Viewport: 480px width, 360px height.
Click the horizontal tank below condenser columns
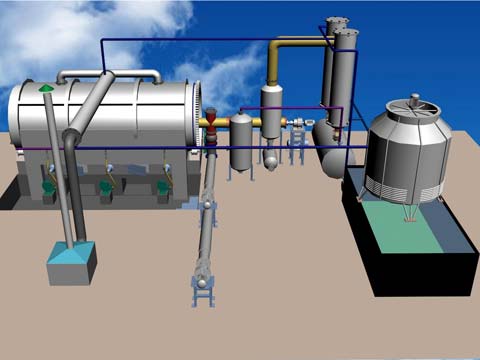(x=333, y=149)
